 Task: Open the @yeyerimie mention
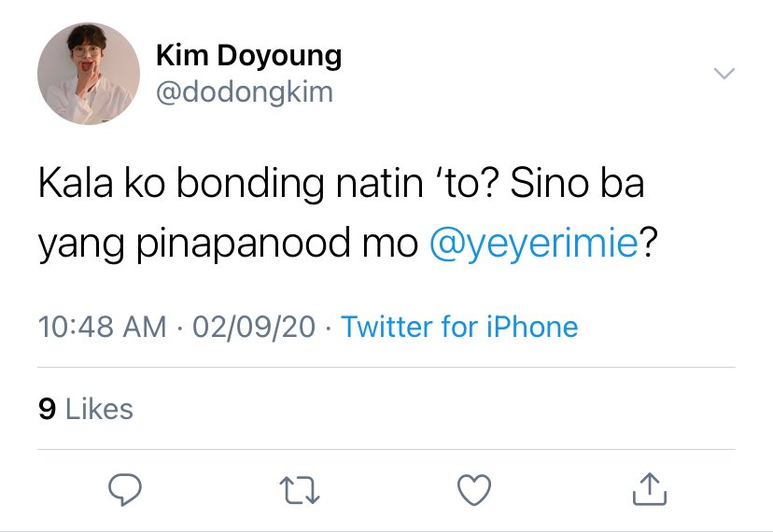click(x=534, y=243)
